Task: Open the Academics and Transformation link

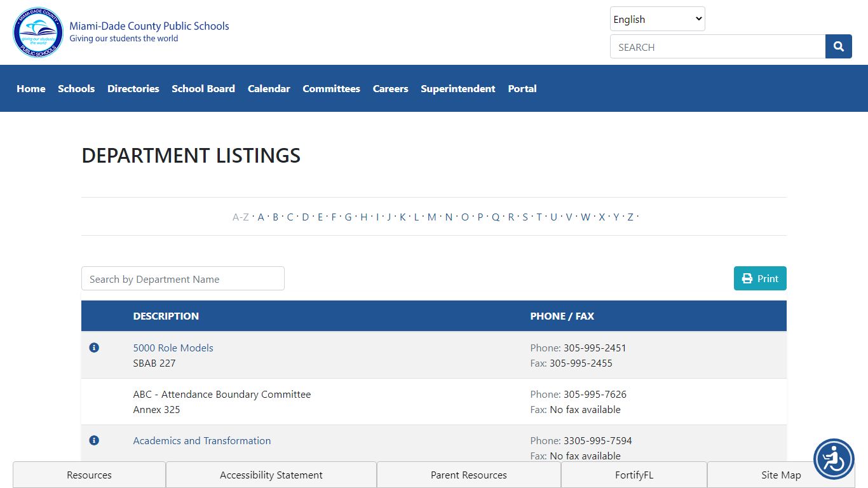Action: tap(202, 440)
